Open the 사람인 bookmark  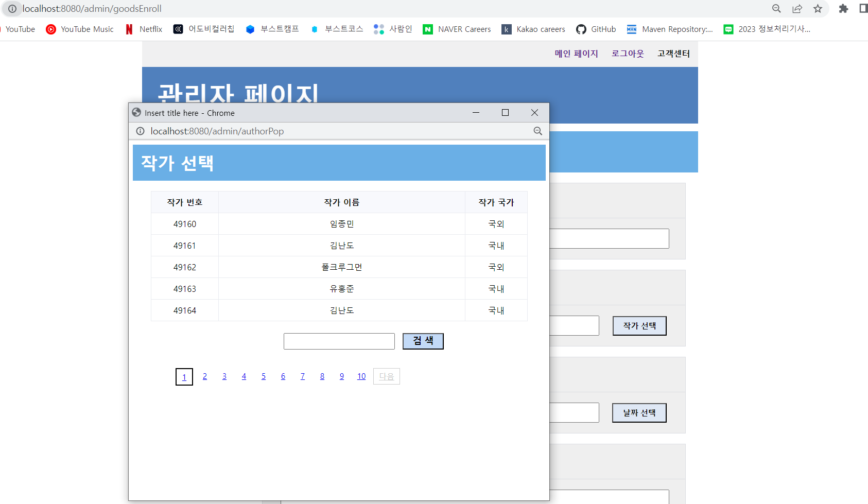pyautogui.click(x=393, y=29)
